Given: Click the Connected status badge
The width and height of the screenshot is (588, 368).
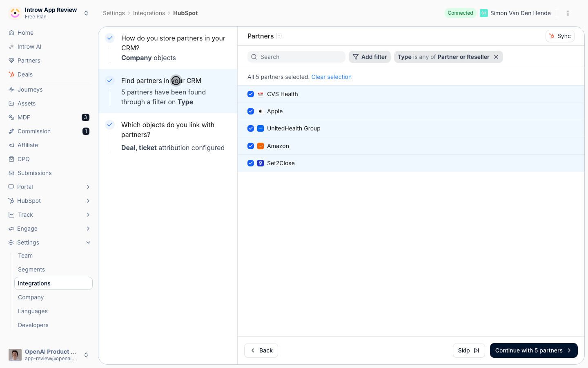Looking at the screenshot, I should coord(460,13).
